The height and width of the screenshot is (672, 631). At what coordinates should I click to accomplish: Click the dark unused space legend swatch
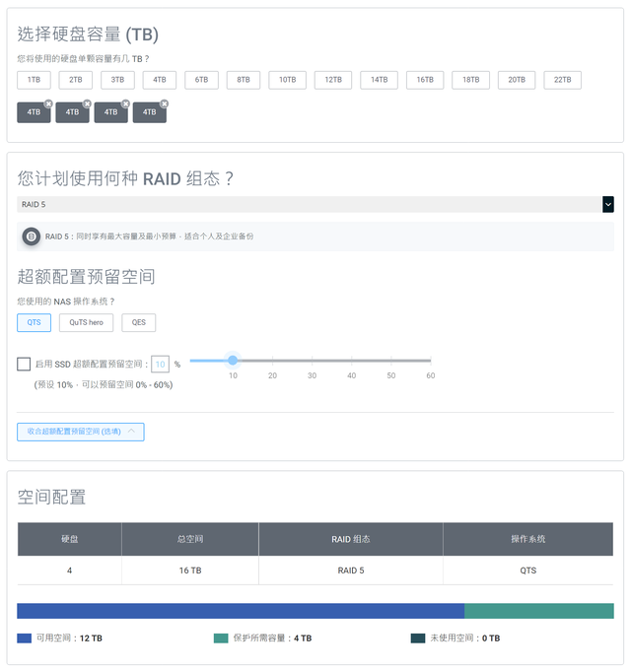418,638
